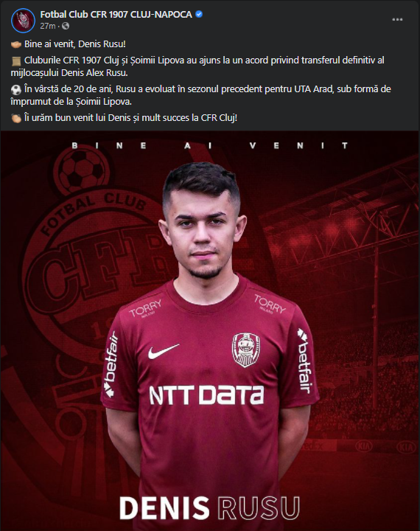The height and width of the screenshot is (531, 420).
Task: Click the blue verified badge
Action: (200, 14)
